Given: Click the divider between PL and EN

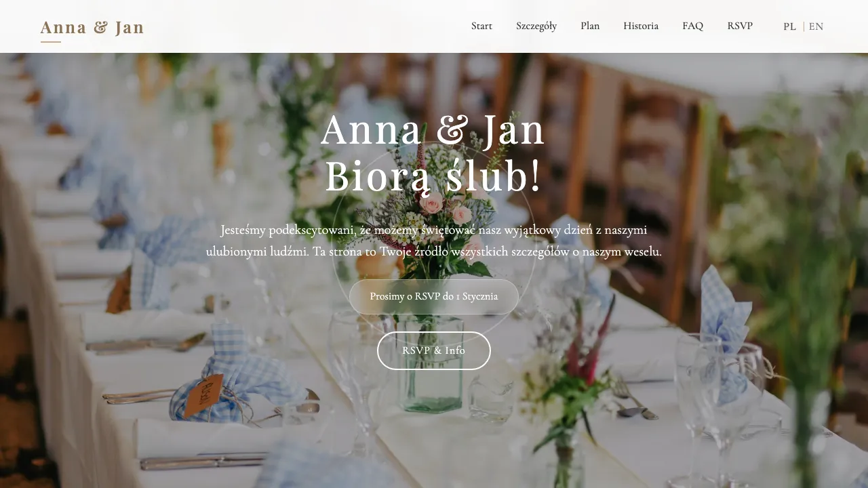Looking at the screenshot, I should (804, 26).
